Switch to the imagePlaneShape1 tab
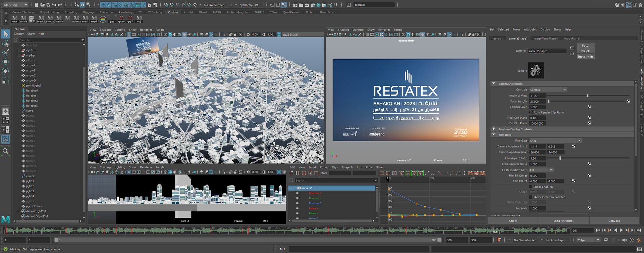The height and width of the screenshot is (253, 644). pyautogui.click(x=545, y=39)
